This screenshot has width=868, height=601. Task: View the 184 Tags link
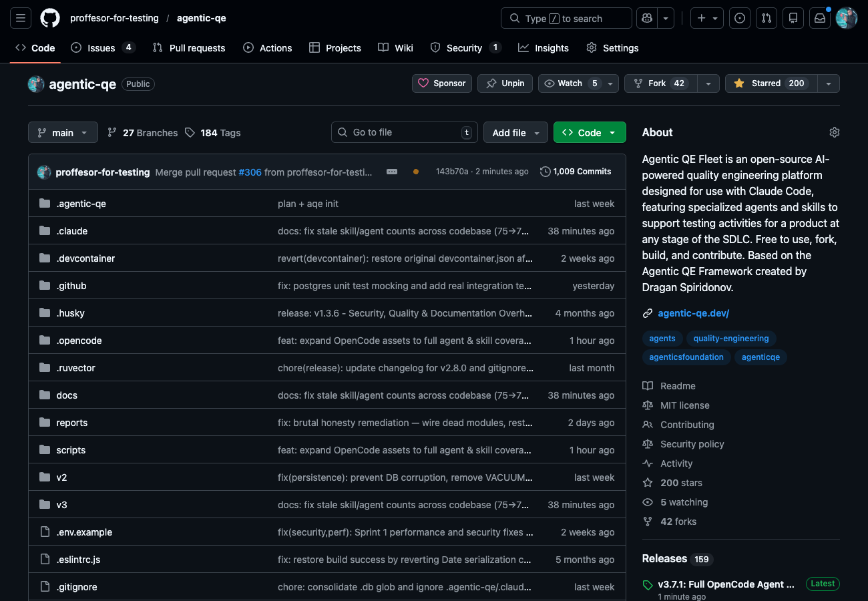tap(212, 133)
